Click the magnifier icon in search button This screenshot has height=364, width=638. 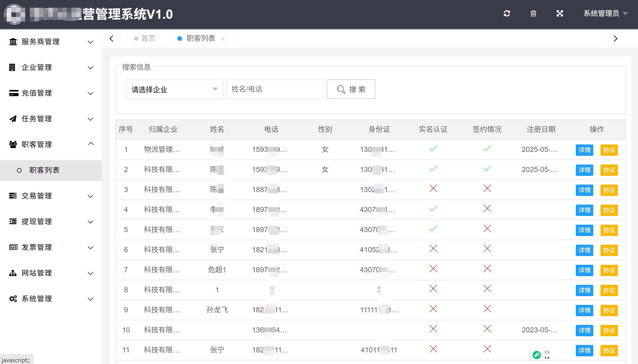pos(341,89)
